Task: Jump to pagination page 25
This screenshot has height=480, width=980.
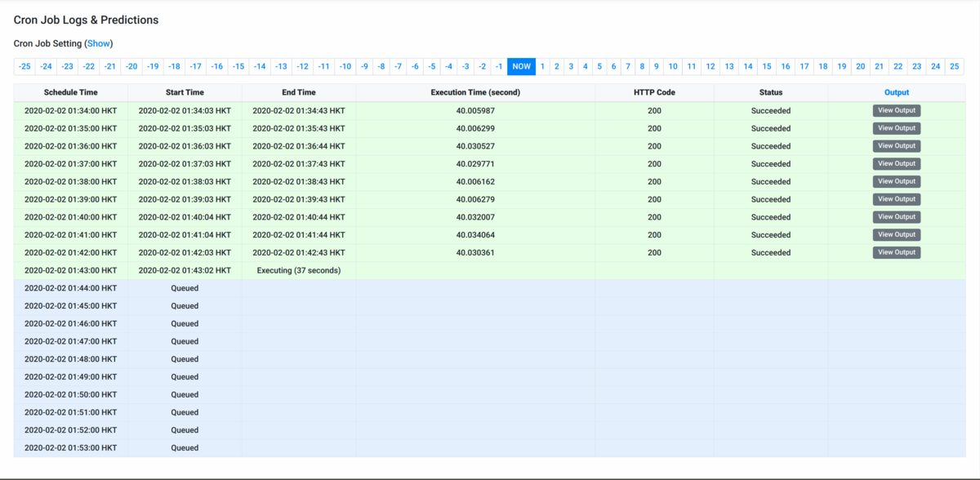Action: 955,66
